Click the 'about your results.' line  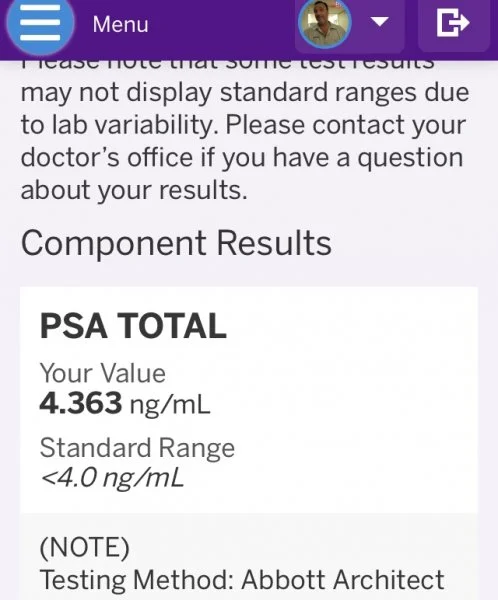tap(134, 190)
